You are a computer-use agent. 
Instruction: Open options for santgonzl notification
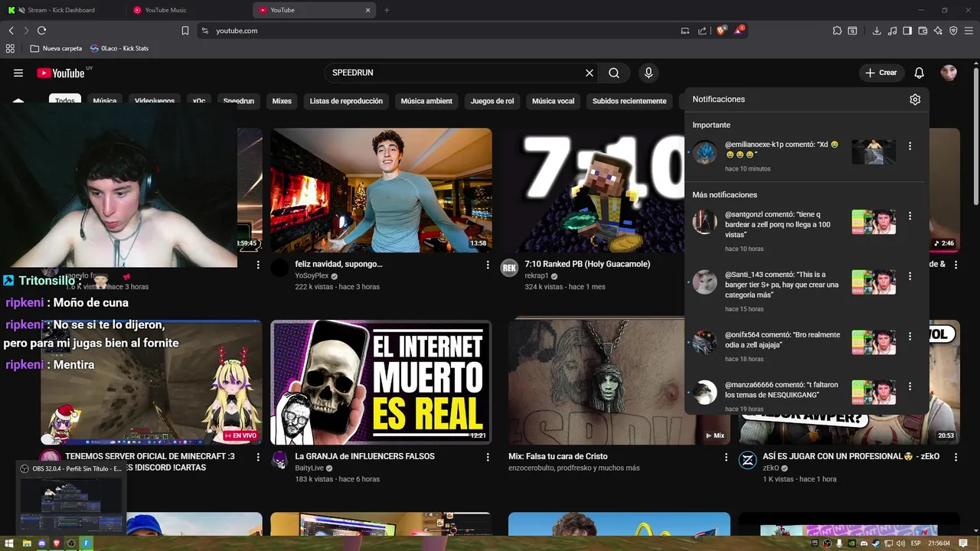tap(910, 216)
